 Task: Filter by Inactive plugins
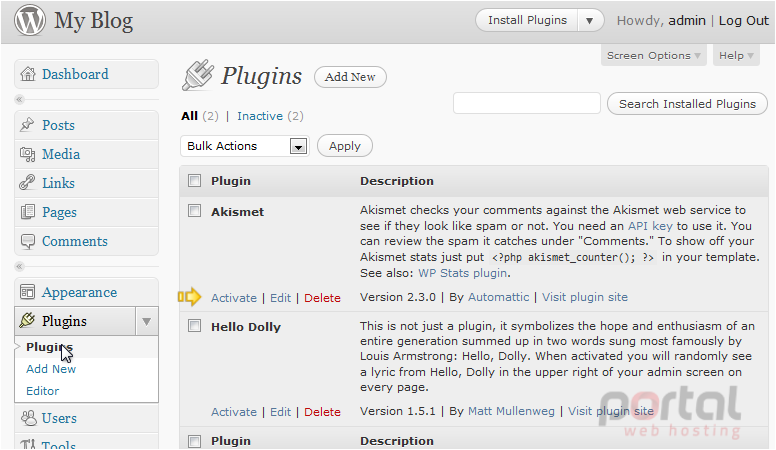[x=260, y=116]
